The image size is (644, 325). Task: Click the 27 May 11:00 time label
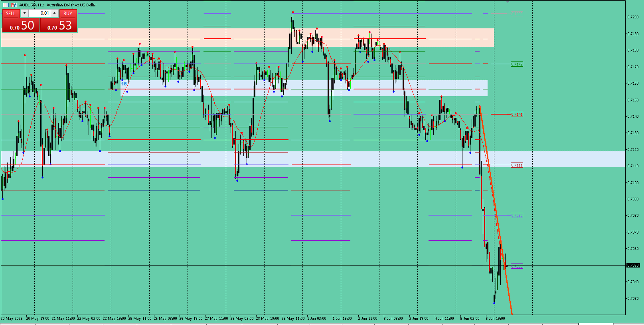click(x=216, y=319)
